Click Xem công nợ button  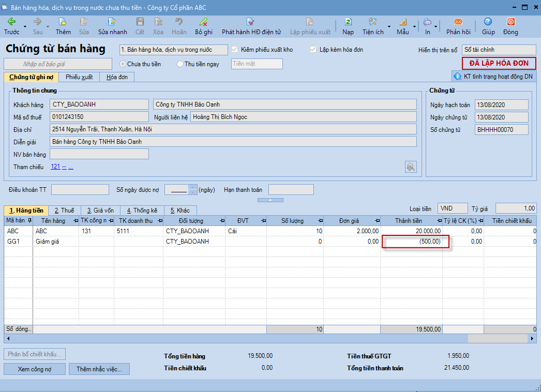[35, 369]
